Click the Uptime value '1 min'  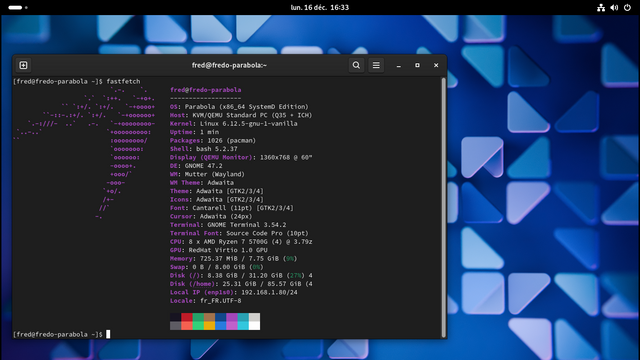coord(209,132)
